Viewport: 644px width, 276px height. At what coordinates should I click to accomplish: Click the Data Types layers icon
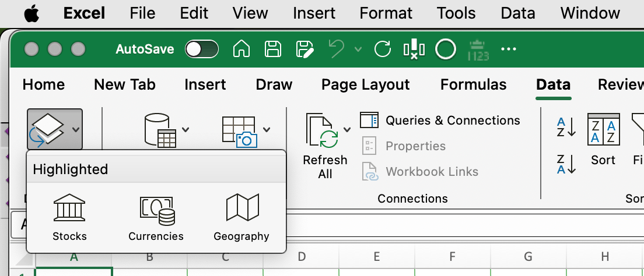(x=47, y=129)
